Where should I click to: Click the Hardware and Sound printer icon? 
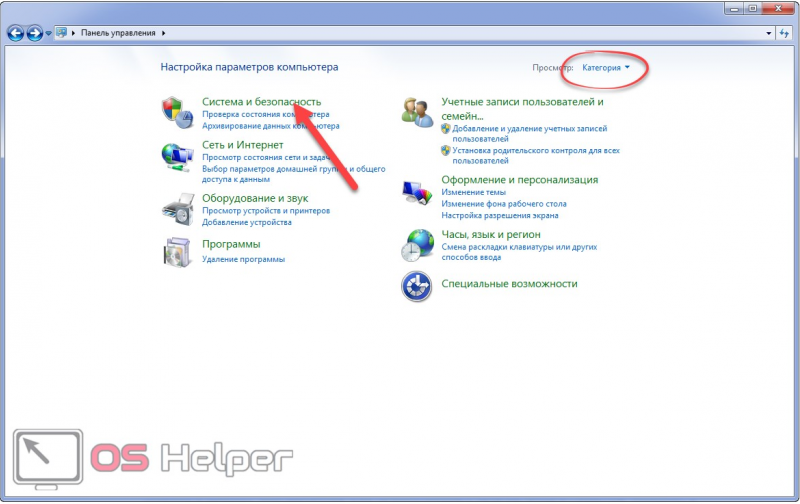(x=178, y=209)
